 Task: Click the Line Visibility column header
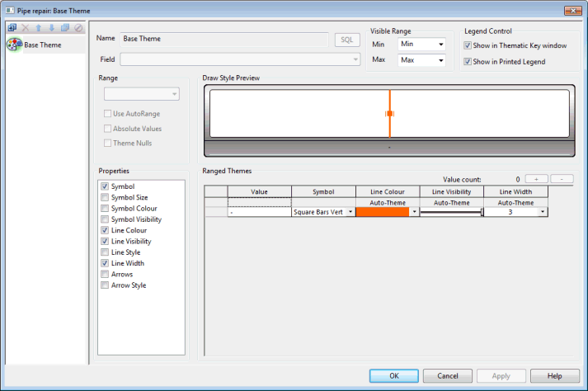[x=451, y=191]
